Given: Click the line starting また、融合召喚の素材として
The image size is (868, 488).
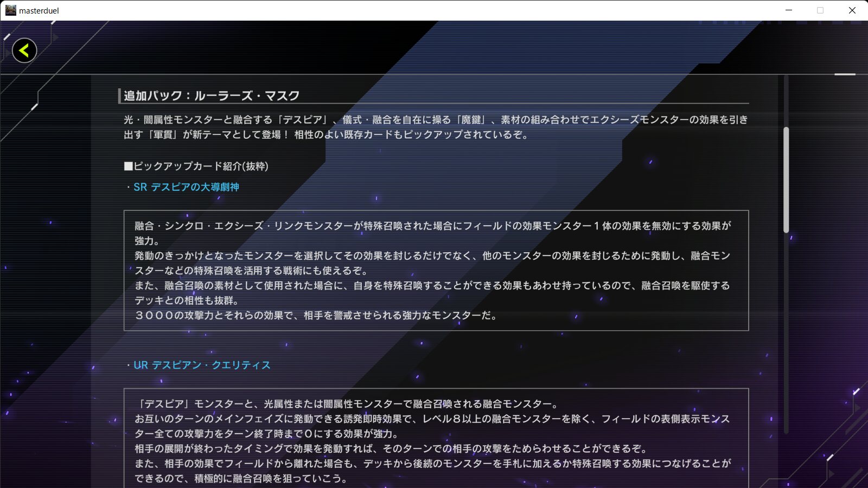Looking at the screenshot, I should tap(432, 286).
